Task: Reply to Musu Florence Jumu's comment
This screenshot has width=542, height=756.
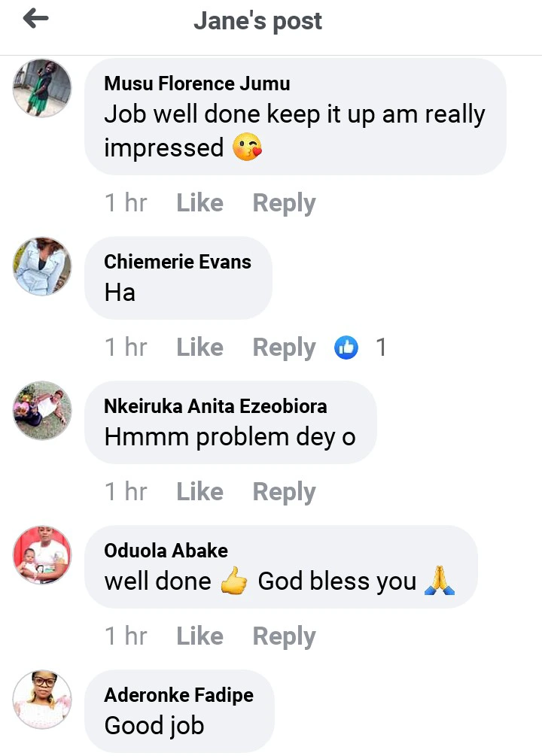Action: 284,203
